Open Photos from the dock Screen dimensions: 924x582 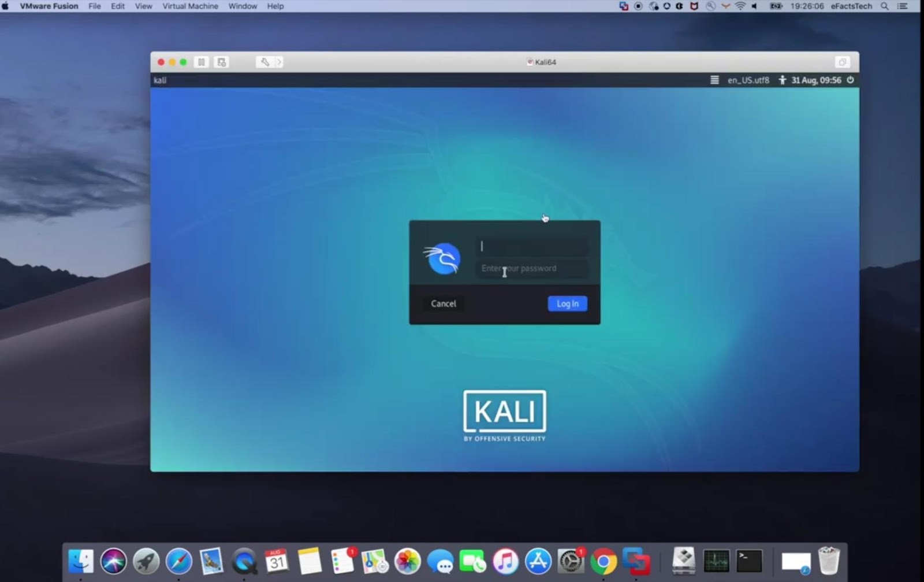(x=408, y=561)
